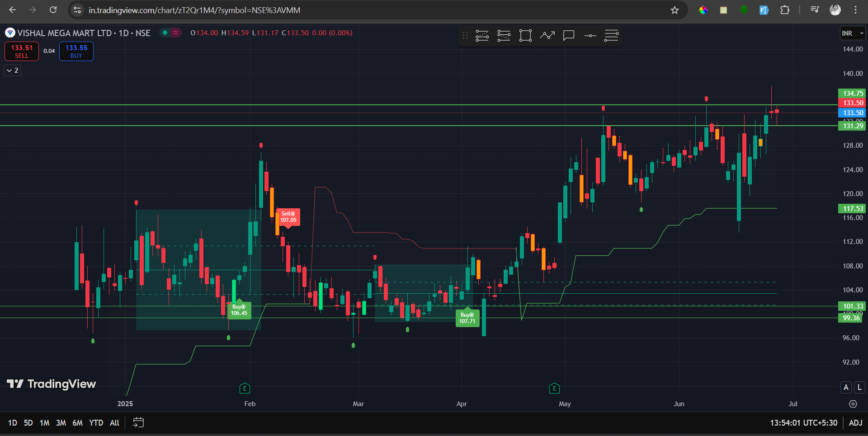The width and height of the screenshot is (868, 436).
Task: Show the All date range
Action: click(x=114, y=423)
